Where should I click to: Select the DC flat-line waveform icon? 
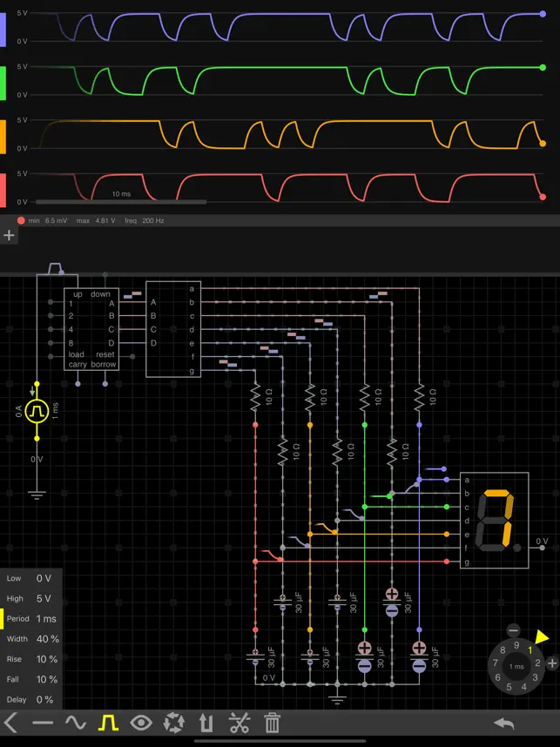43,723
